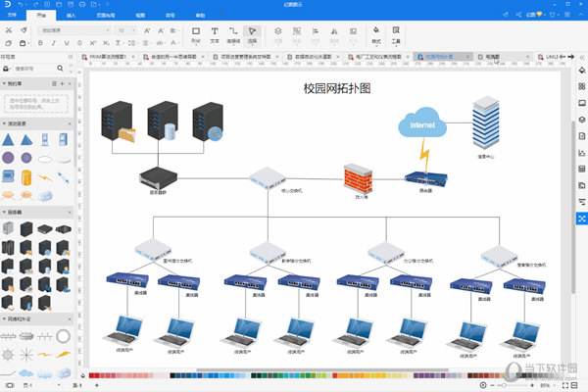Add to My Library with plus button
Image resolution: width=588 pixels, height=392 pixels.
point(63,83)
